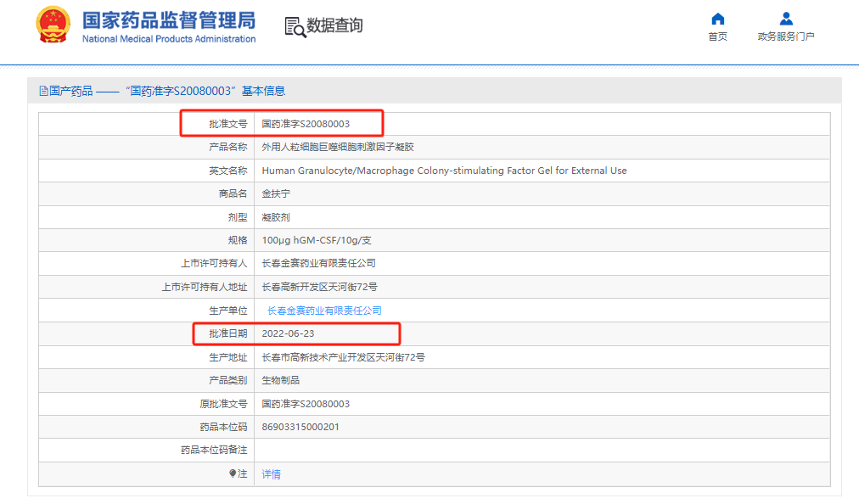
Task: Click National Medical Products Administration subtitle
Action: pyautogui.click(x=169, y=39)
